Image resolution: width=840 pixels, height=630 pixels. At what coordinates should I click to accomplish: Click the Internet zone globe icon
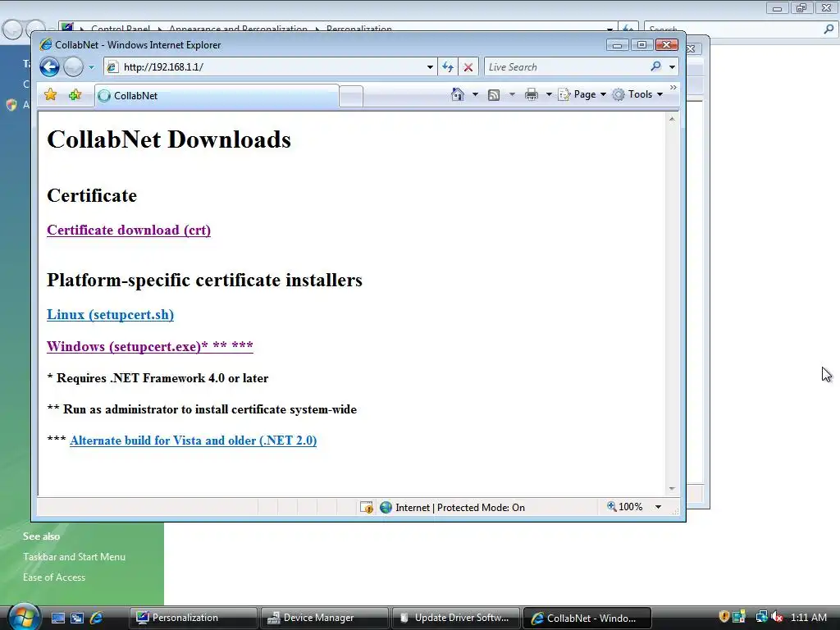tap(386, 507)
